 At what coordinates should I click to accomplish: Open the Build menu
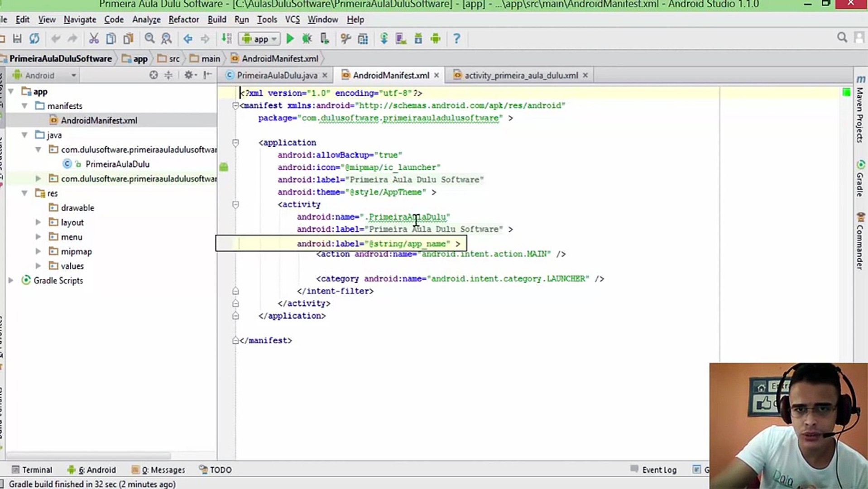pos(217,19)
